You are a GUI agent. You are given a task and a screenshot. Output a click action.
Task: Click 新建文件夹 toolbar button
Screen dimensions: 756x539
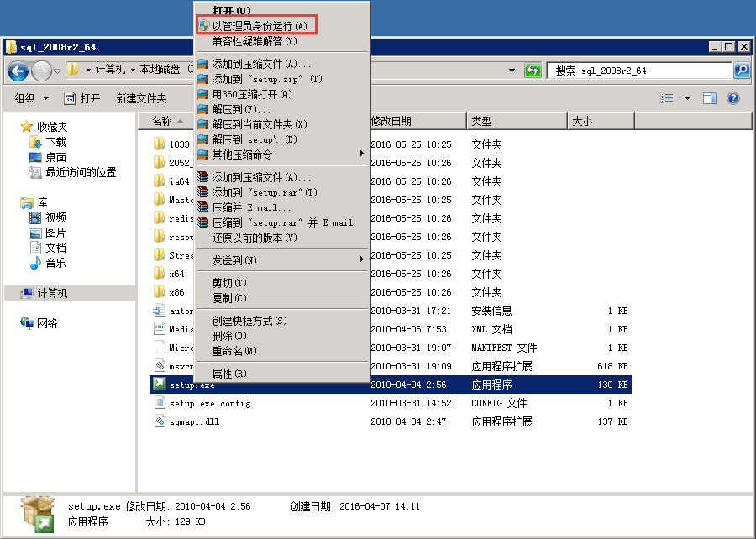141,99
